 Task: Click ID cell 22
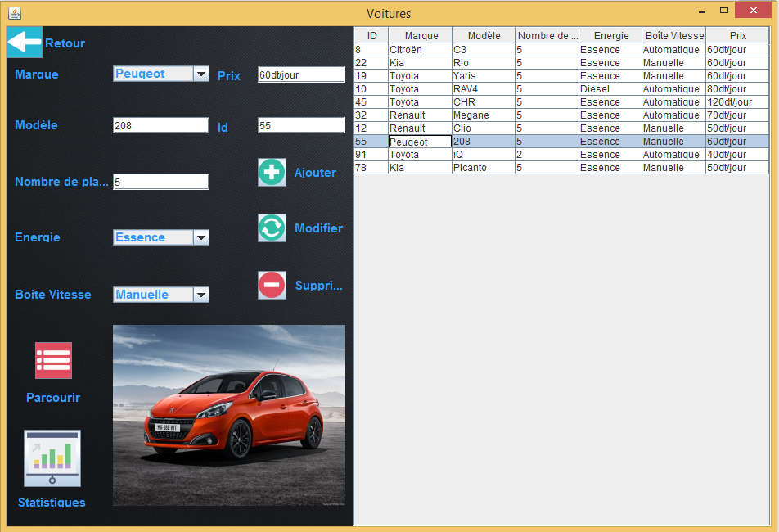(x=371, y=62)
